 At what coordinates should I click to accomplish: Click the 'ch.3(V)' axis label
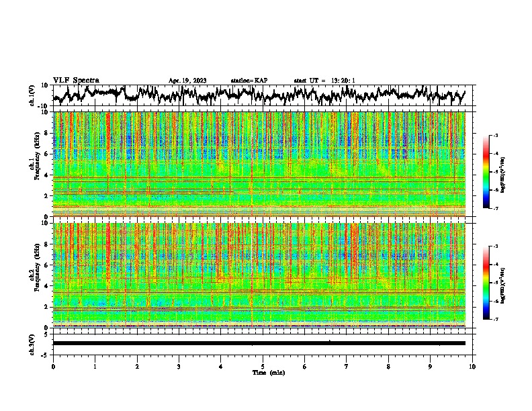tap(32, 345)
